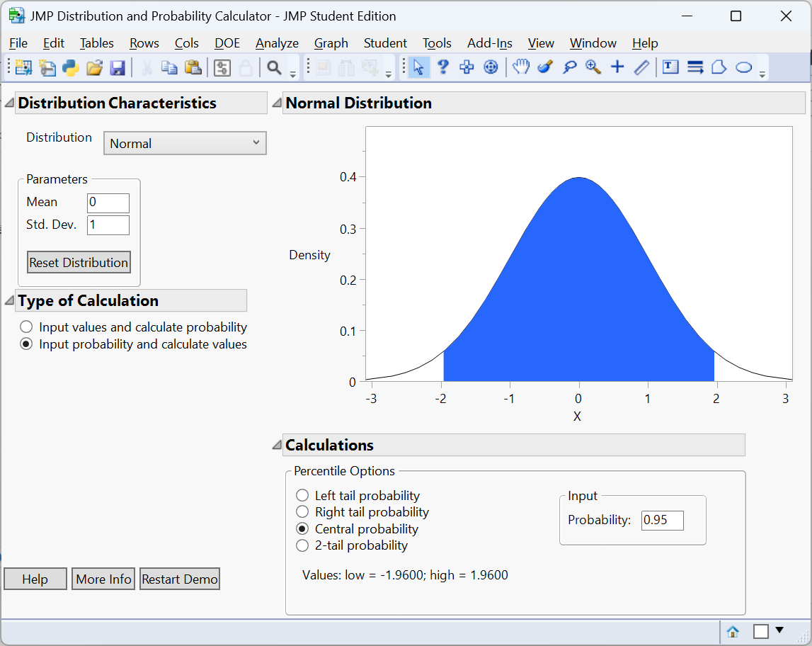Select the Lasso tool

click(569, 67)
